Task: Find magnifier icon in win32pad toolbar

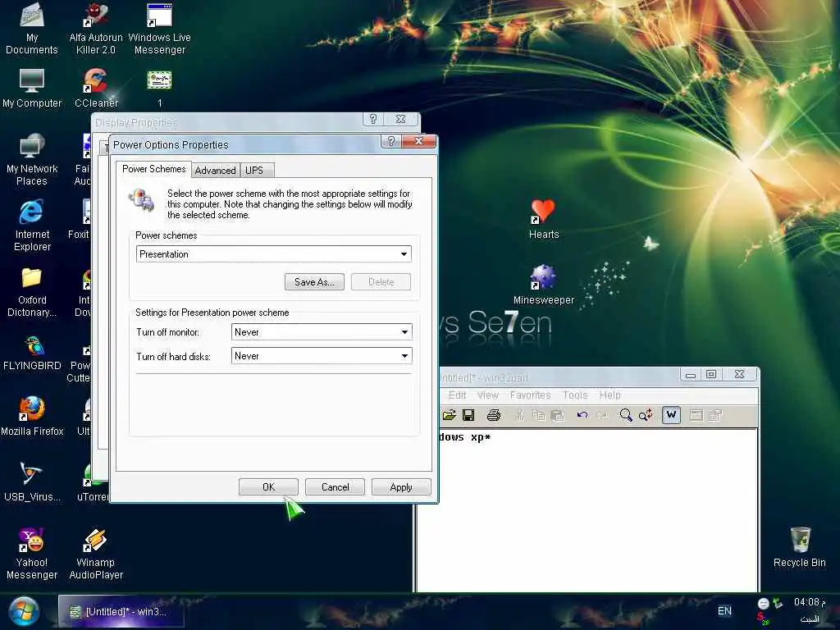Action: tap(626, 415)
